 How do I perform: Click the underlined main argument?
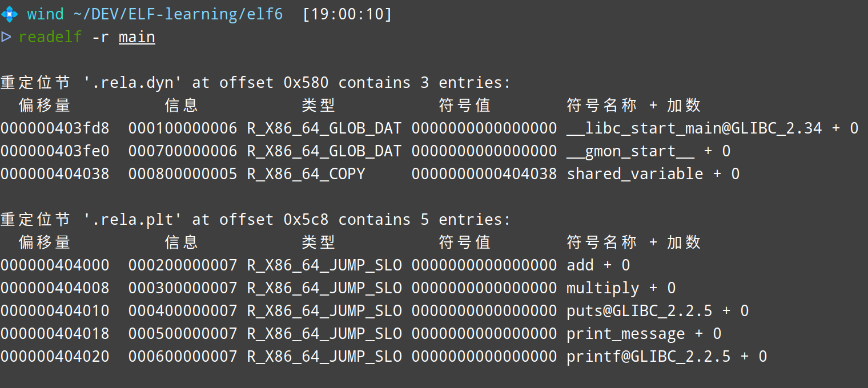tap(137, 37)
